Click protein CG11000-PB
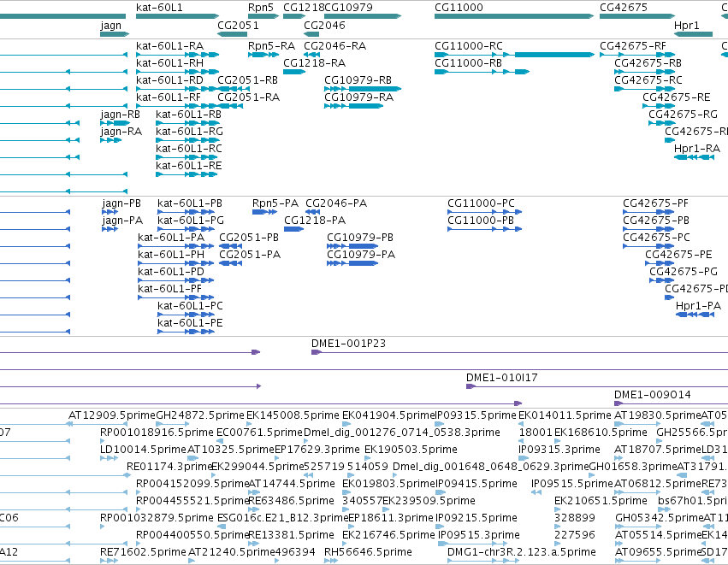Image resolution: width=728 pixels, height=565 pixels. [481, 221]
